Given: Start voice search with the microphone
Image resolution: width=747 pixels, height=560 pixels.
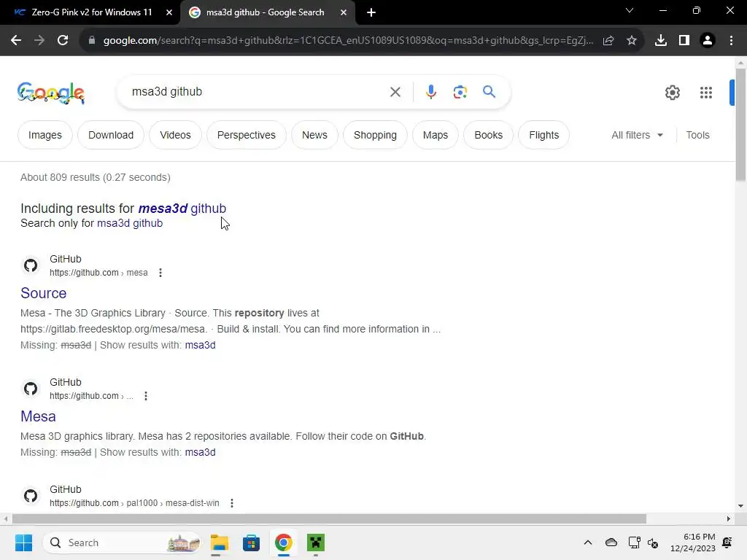Looking at the screenshot, I should pos(430,92).
